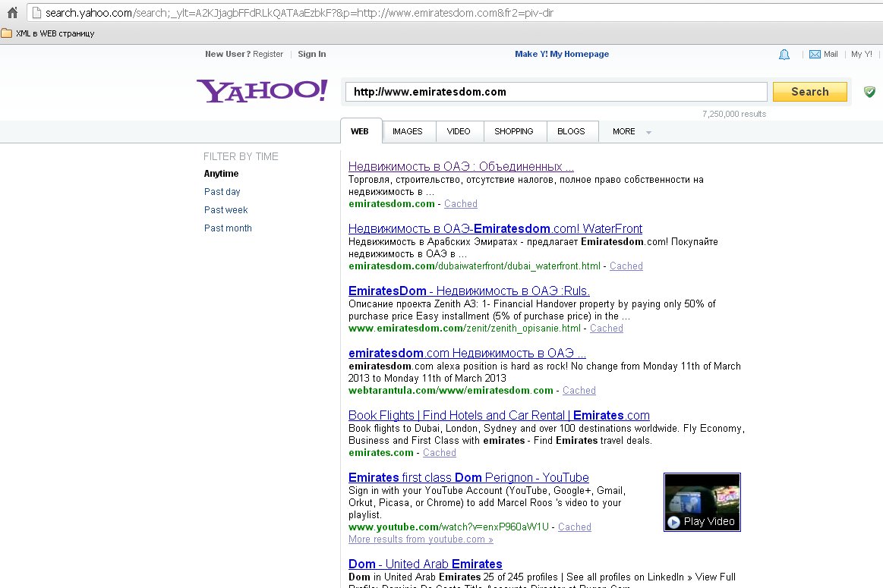Open result Недвижимость в ОАЭ : Объединенных
883x588 pixels.
(461, 167)
